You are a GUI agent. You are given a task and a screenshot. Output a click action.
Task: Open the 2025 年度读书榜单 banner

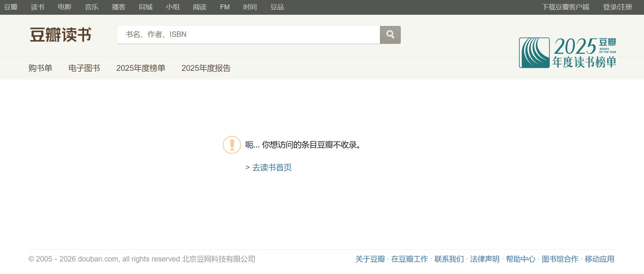(567, 53)
